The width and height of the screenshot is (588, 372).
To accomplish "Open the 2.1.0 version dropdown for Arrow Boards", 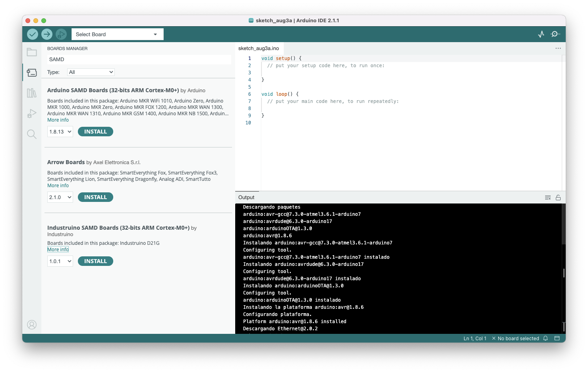I will [60, 197].
